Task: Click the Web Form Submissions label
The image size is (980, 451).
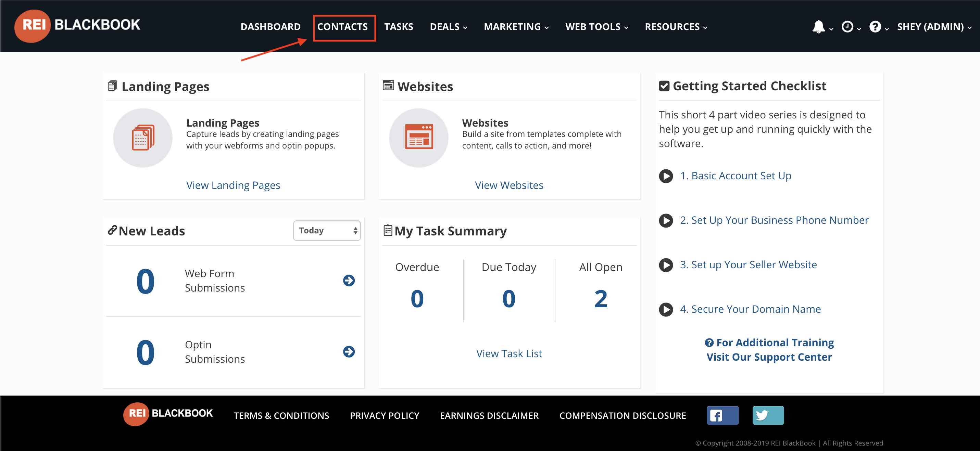Action: click(x=215, y=281)
